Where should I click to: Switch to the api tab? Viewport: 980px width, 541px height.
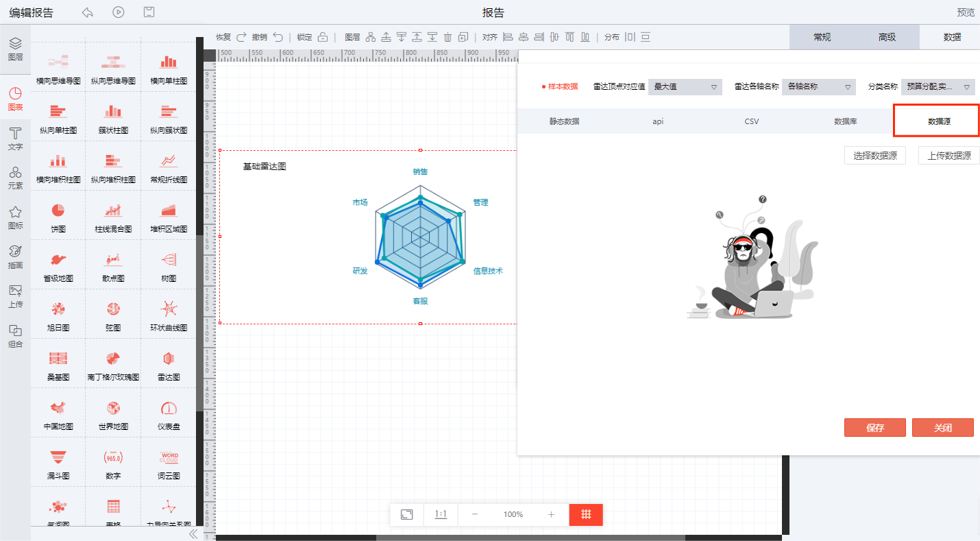point(658,121)
